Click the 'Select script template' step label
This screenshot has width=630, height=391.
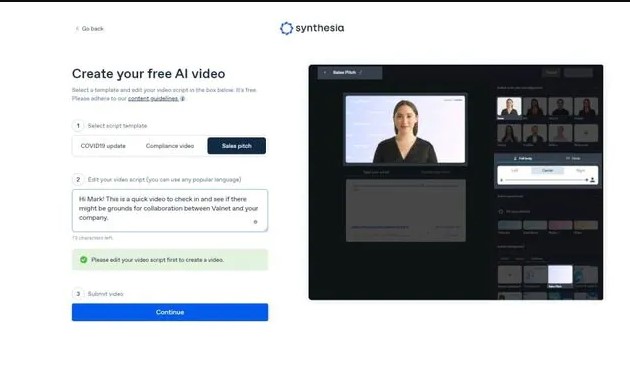(117, 126)
